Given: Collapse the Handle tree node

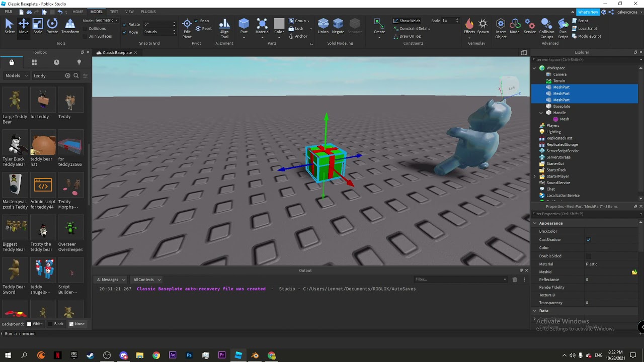Looking at the screenshot, I should point(541,113).
